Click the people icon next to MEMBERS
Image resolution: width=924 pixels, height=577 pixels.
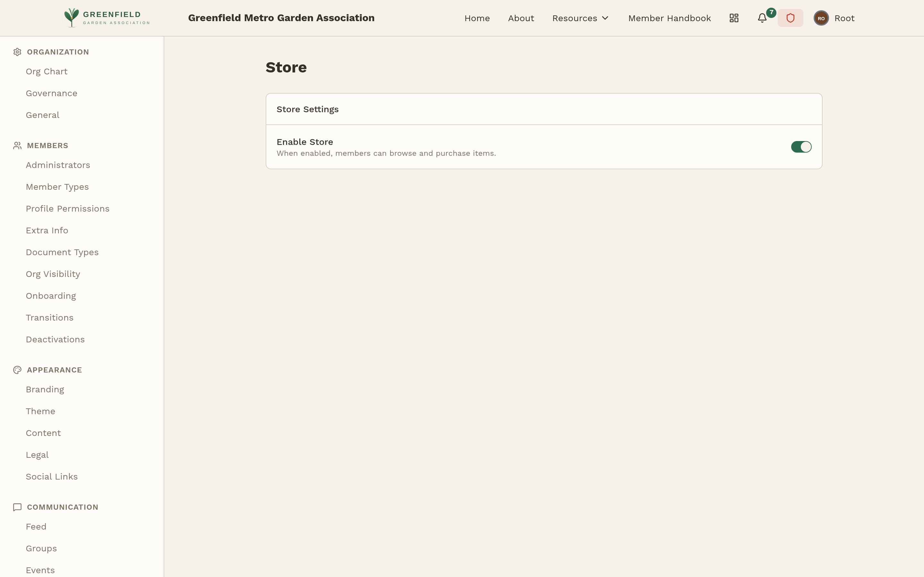(17, 145)
